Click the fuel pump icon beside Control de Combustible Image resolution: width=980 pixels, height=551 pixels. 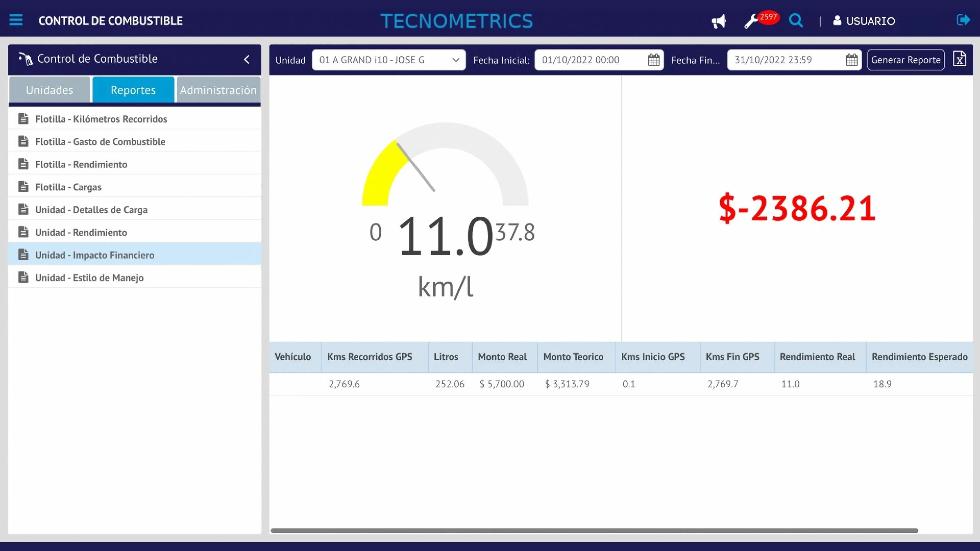tap(25, 57)
